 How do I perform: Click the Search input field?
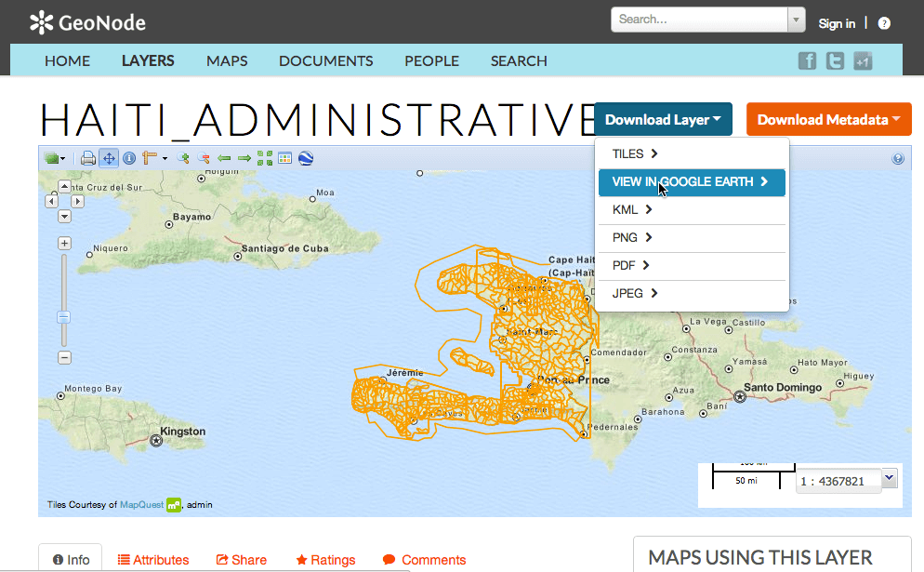click(x=699, y=20)
